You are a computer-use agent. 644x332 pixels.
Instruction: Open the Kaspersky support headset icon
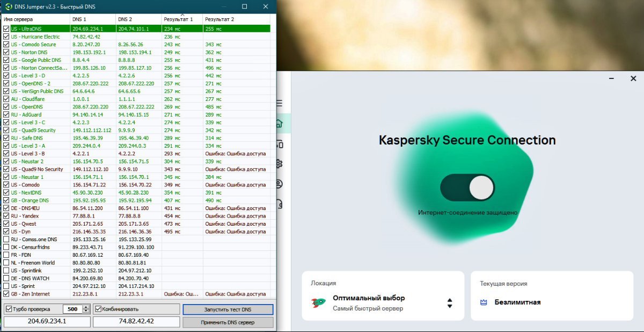[x=279, y=204]
